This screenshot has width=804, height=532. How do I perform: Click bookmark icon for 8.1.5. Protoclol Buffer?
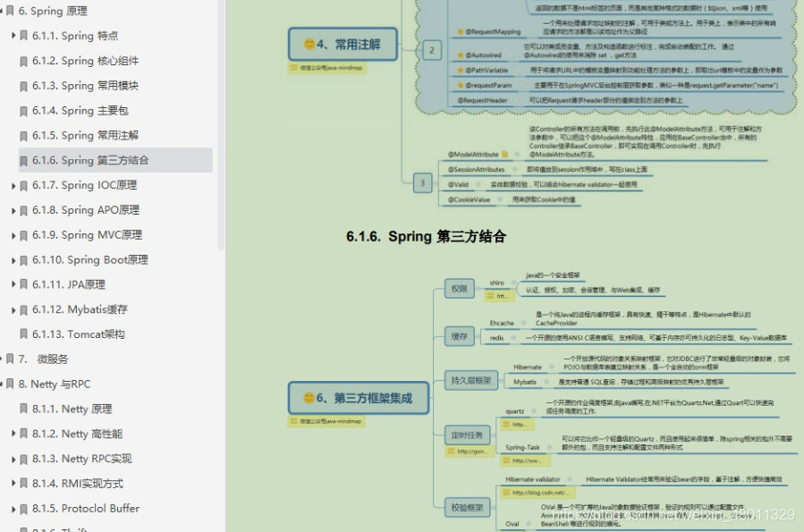tap(23, 509)
